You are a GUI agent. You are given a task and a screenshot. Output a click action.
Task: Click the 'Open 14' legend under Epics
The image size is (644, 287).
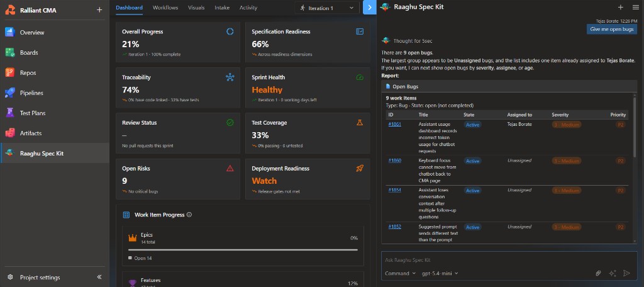[x=141, y=258]
